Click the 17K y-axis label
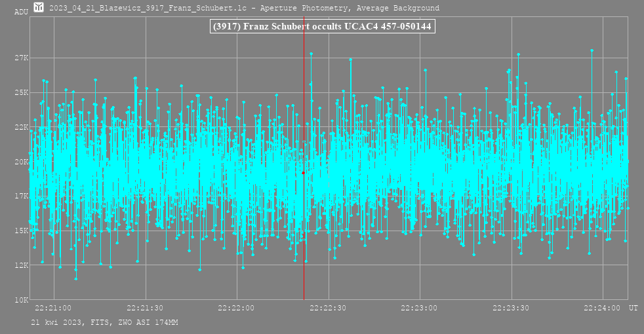Viewport: 644px width, 334px height. pos(22,196)
